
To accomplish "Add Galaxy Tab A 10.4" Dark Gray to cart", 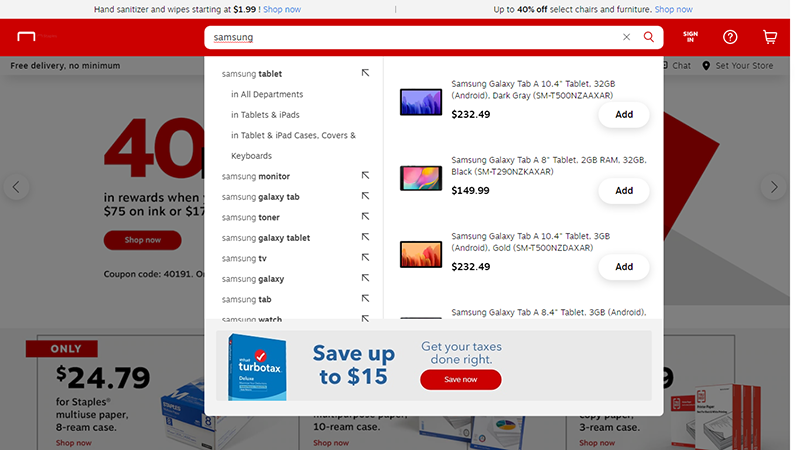I will (623, 115).
